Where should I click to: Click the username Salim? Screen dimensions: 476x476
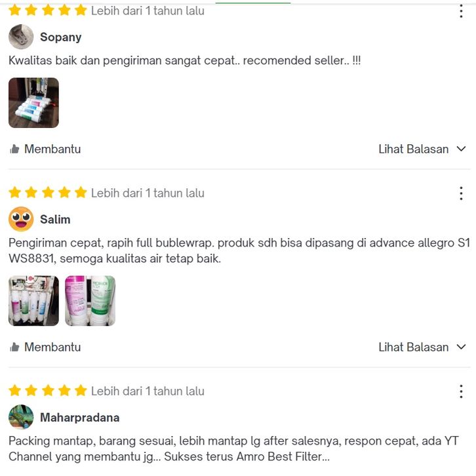pos(55,219)
